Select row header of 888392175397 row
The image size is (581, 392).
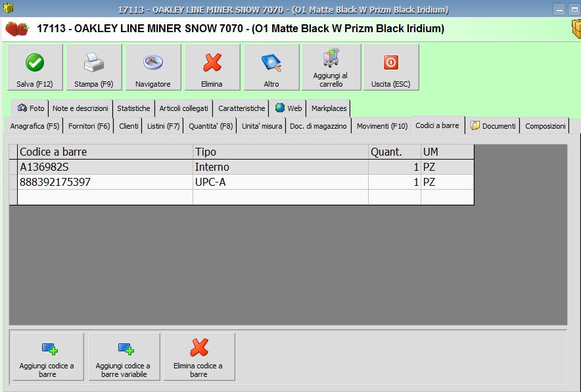click(13, 182)
